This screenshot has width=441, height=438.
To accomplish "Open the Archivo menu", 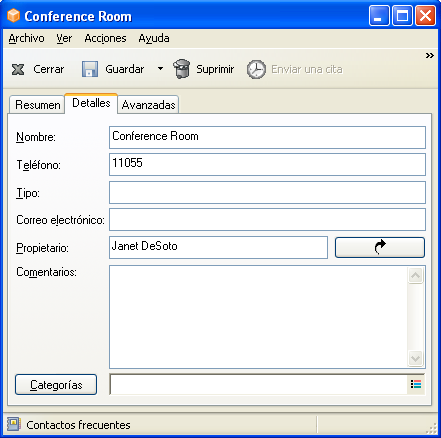I will click(26, 38).
